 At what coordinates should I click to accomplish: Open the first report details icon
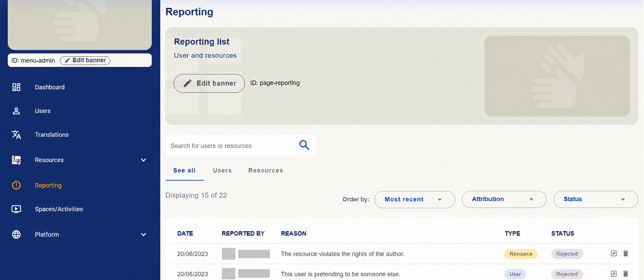614,254
